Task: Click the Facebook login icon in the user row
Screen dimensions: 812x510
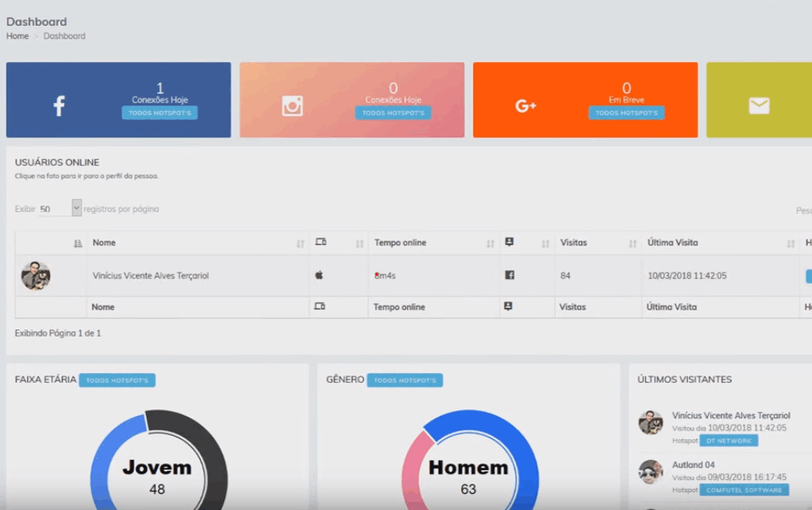Action: 510,276
